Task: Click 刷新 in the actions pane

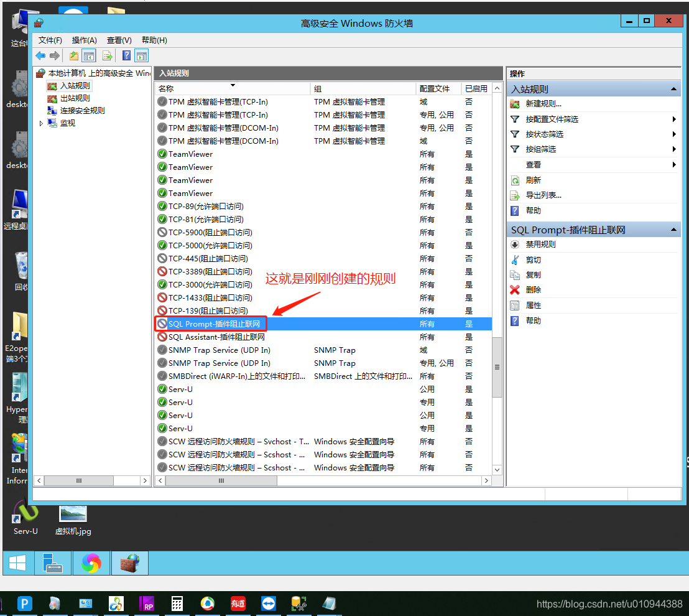Action: click(x=533, y=180)
